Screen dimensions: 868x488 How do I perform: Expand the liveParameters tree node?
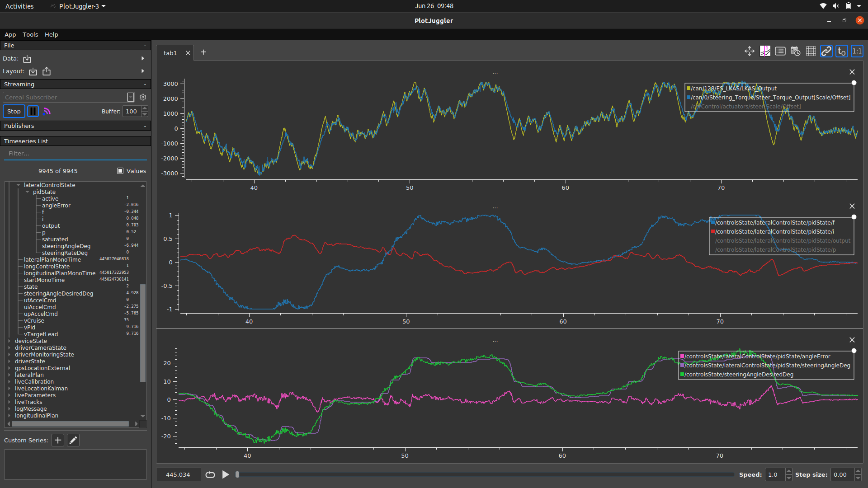click(9, 395)
